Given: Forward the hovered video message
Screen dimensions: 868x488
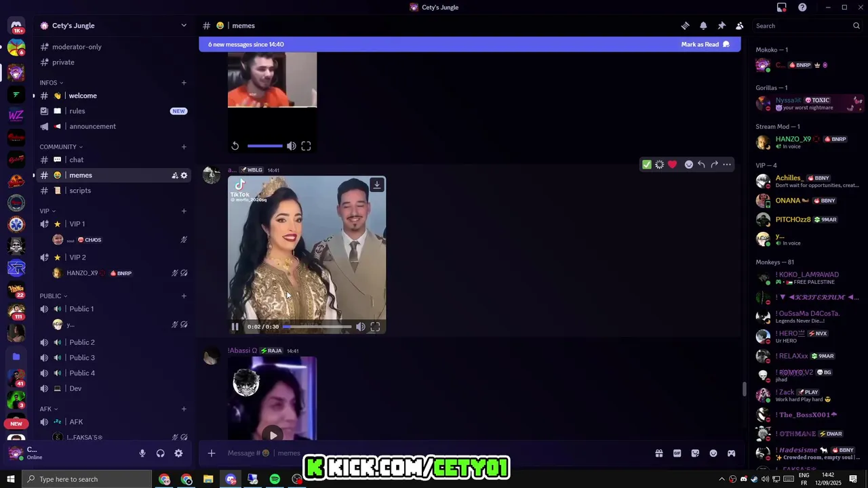Looking at the screenshot, I should tap(714, 165).
